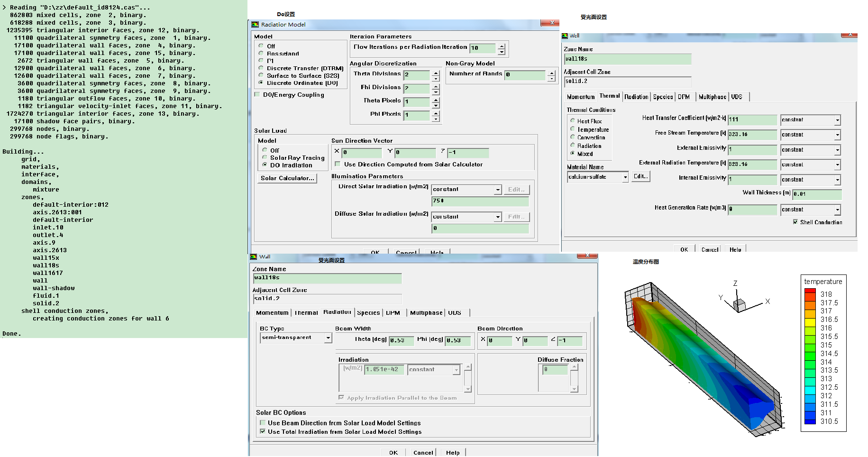The image size is (868, 457).
Task: Open the BC Type semi-transparent dropdown
Action: click(328, 338)
